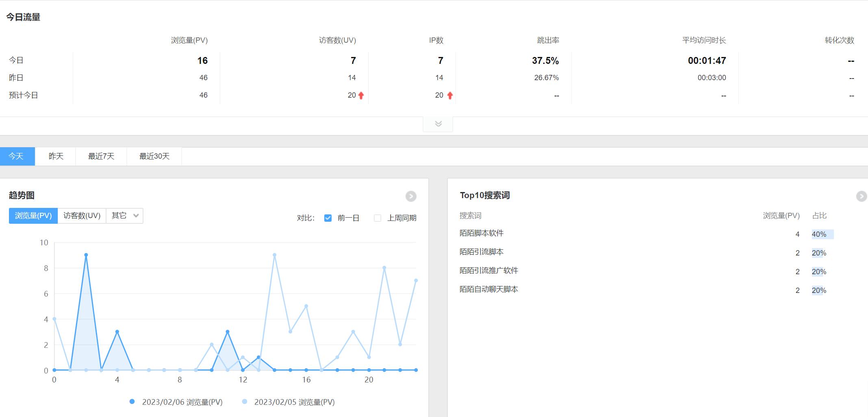Toggle 2023/02/06 PV legend marker

[x=132, y=402]
